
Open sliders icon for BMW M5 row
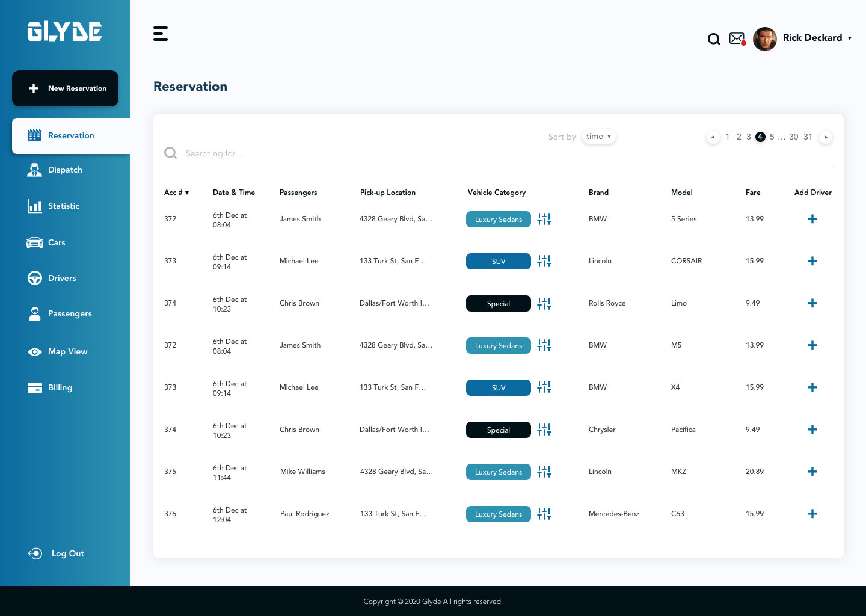[x=544, y=345]
